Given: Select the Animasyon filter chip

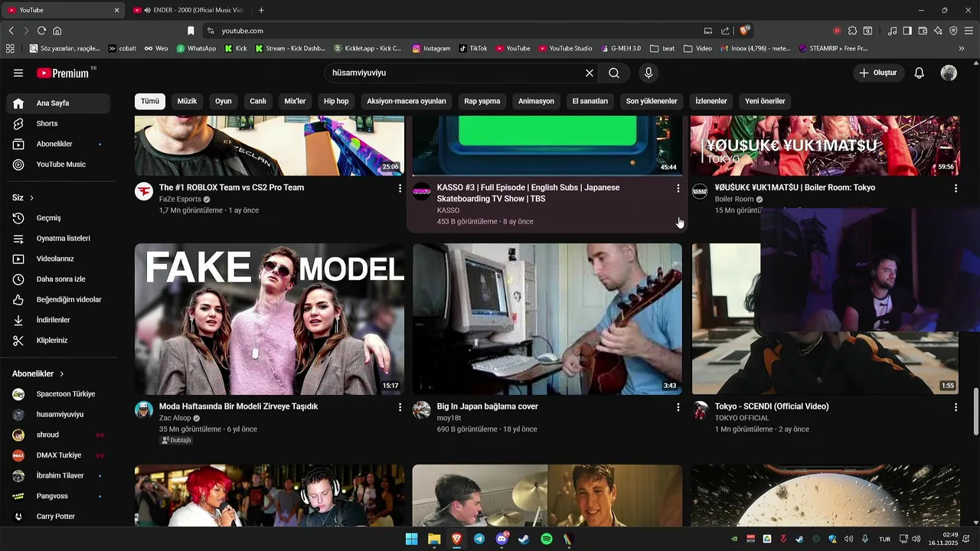Looking at the screenshot, I should pos(536,101).
